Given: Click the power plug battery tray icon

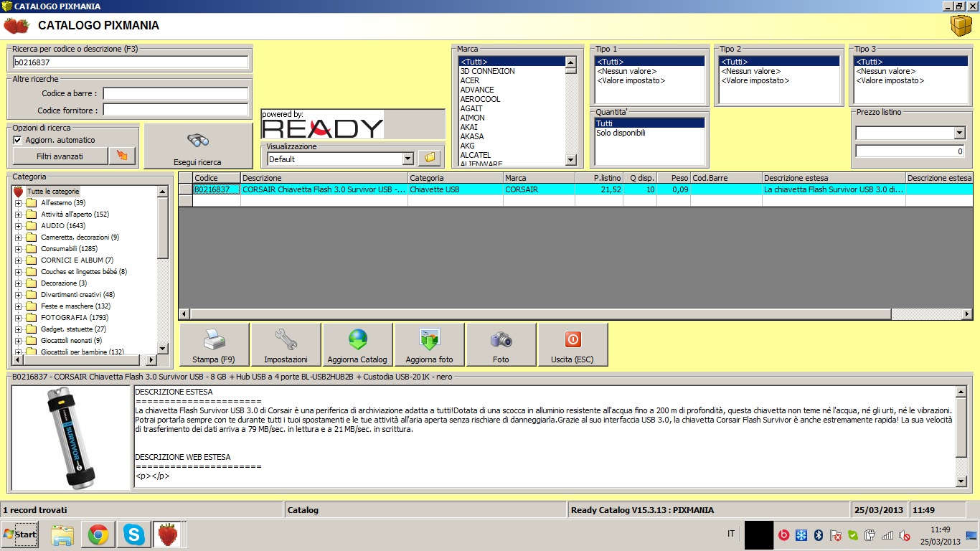Looking at the screenshot, I should pos(870,534).
